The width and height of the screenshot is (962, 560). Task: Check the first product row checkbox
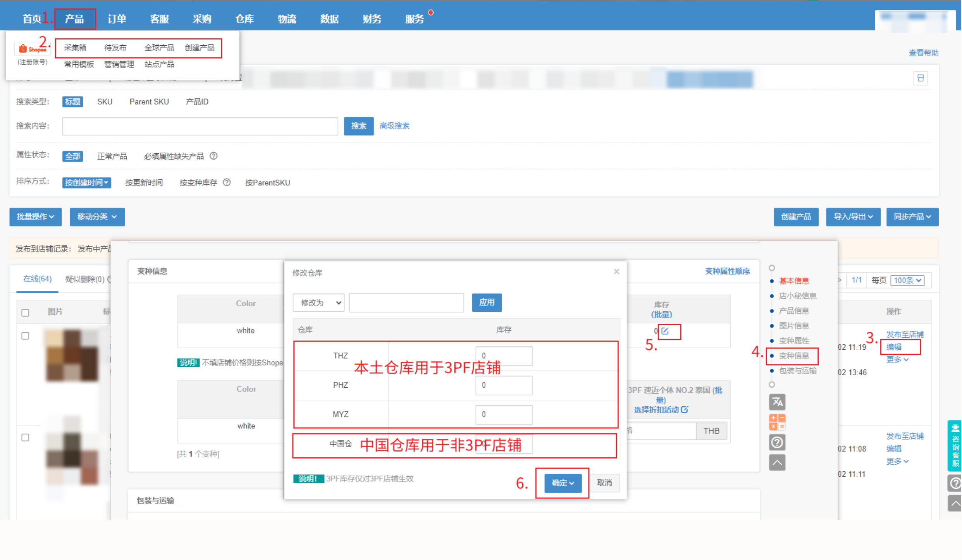[x=26, y=336]
